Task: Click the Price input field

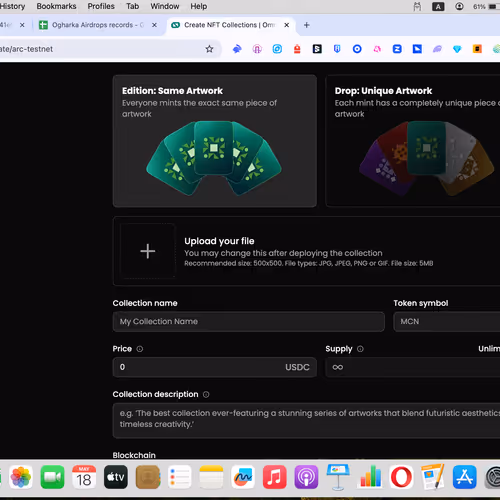Action: (x=215, y=367)
